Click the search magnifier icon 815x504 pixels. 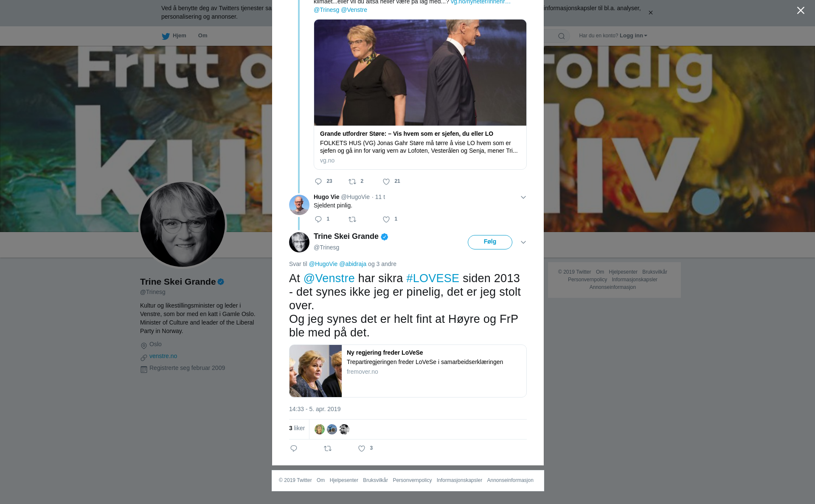(x=562, y=36)
